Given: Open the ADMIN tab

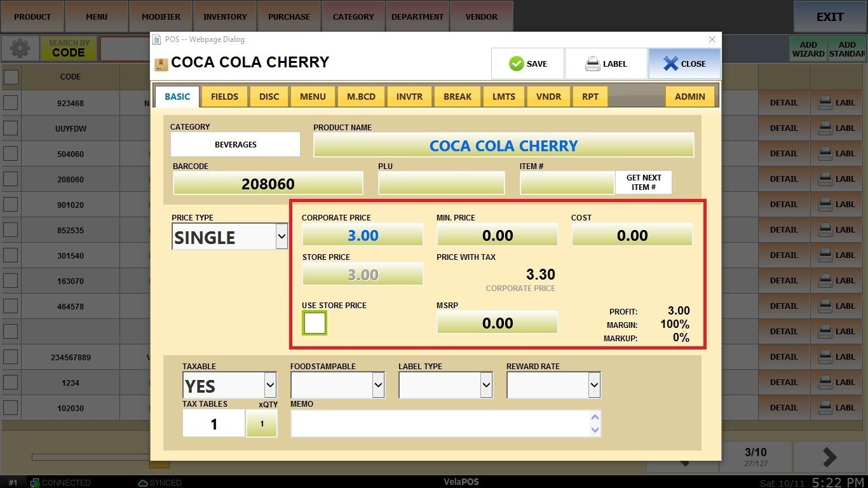Looking at the screenshot, I should pos(690,97).
